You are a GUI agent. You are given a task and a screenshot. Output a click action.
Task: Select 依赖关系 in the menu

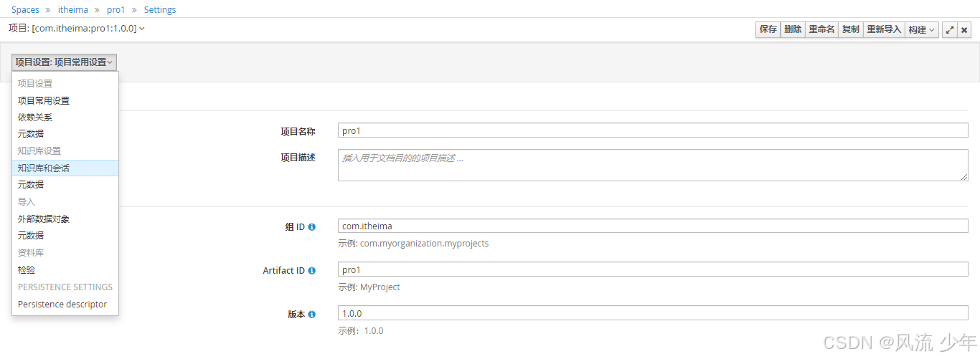65,118
